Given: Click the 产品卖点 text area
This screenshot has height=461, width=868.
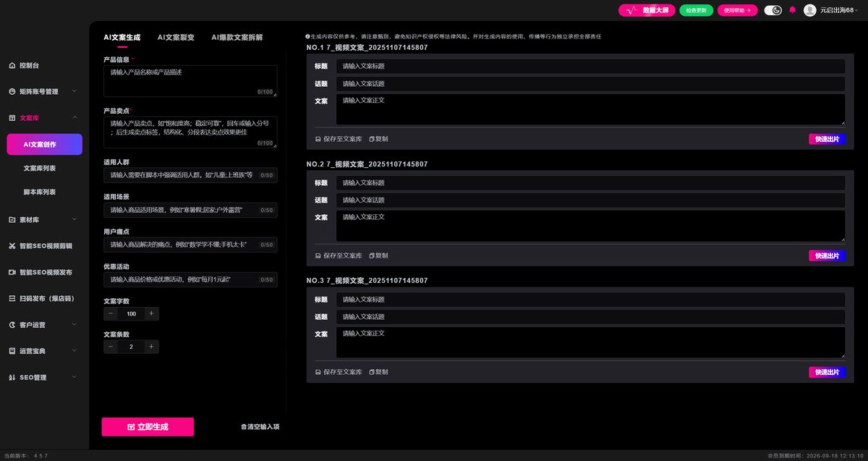Looking at the screenshot, I should click(x=190, y=132).
